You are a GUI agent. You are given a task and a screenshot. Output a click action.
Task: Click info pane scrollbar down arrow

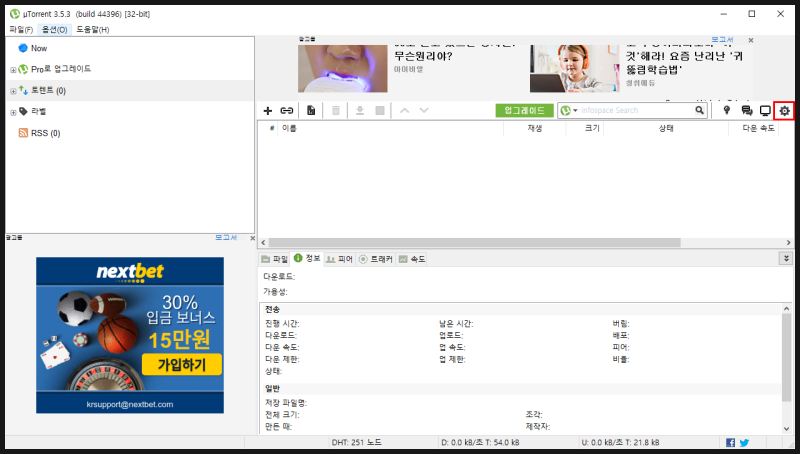786,428
